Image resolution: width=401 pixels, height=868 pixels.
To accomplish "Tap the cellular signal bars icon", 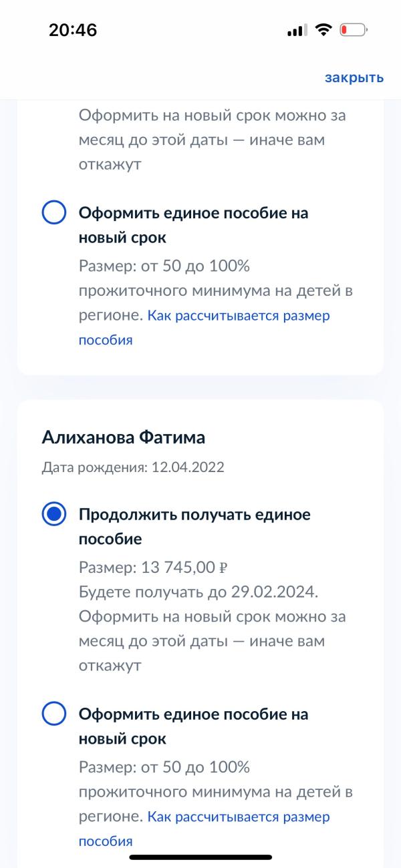I will coord(297,31).
